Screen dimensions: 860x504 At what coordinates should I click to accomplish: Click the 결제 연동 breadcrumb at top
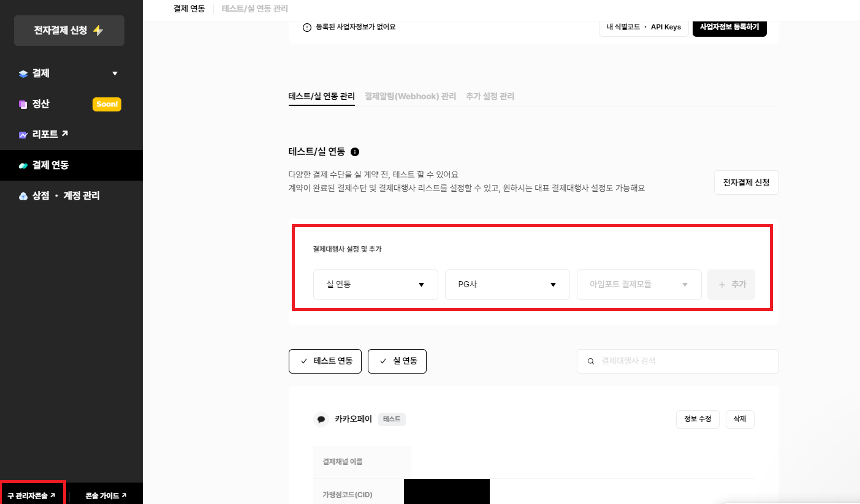click(189, 9)
